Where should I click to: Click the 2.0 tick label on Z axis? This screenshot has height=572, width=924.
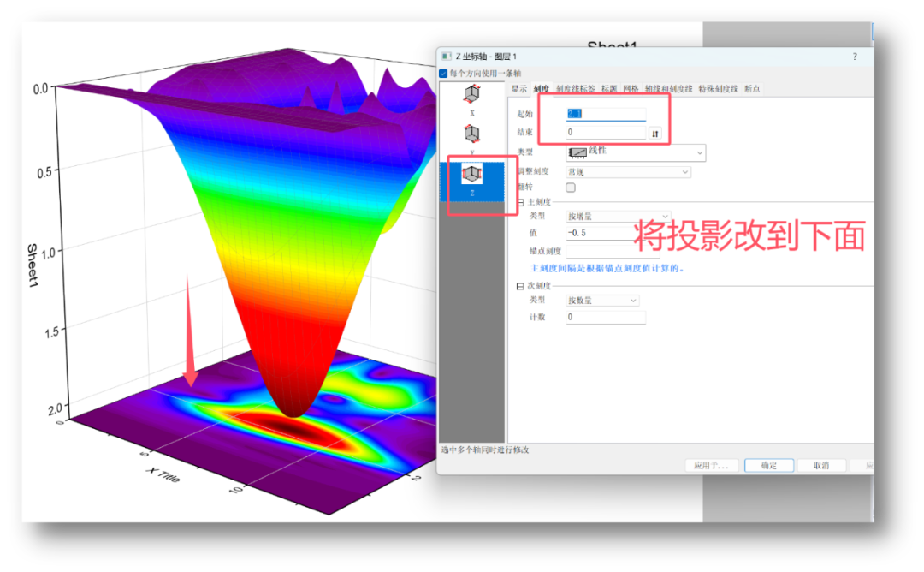(55, 410)
